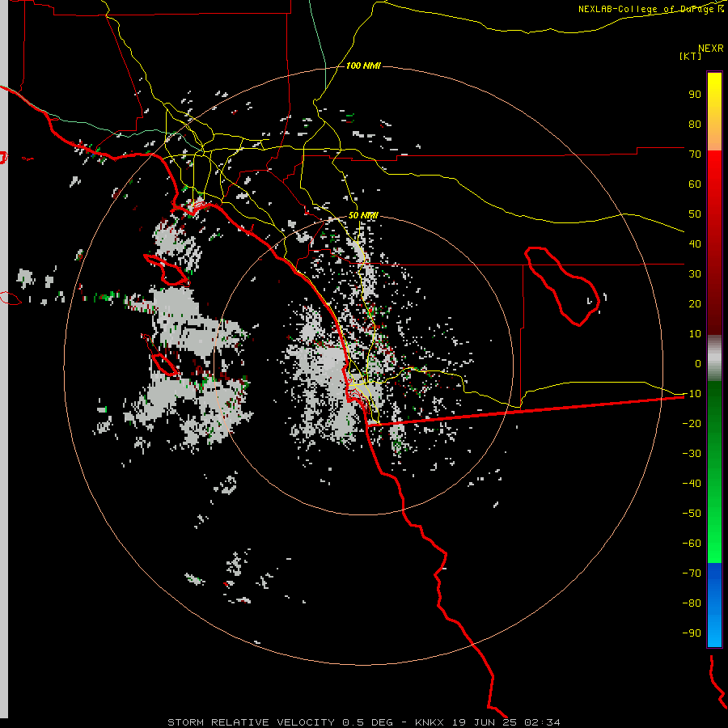Click the 60 value on velocity scale
The width and height of the screenshot is (728, 728).
(x=695, y=184)
